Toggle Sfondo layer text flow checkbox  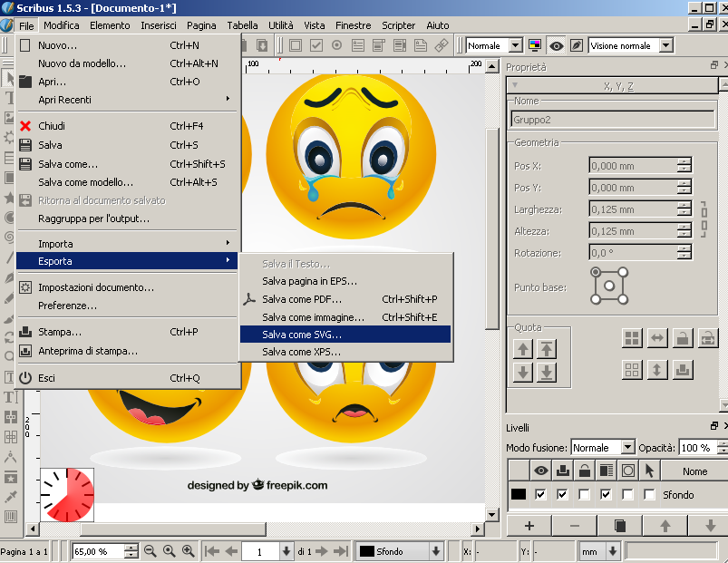coord(606,495)
